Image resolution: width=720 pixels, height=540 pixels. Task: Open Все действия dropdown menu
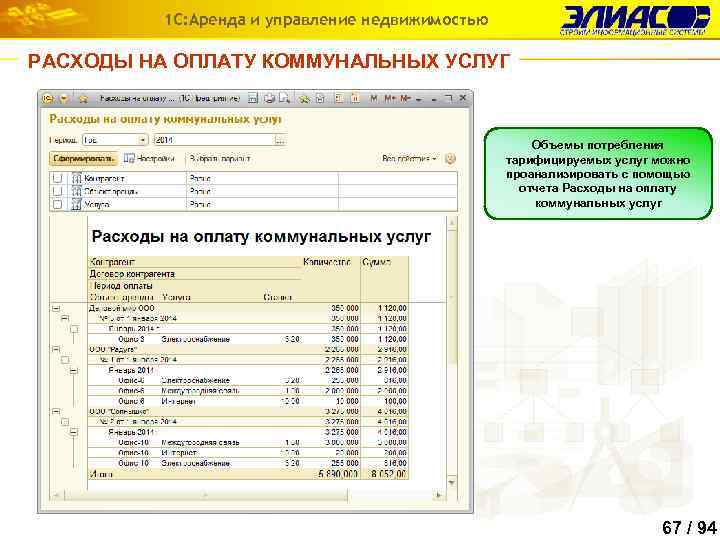pyautogui.click(x=409, y=158)
